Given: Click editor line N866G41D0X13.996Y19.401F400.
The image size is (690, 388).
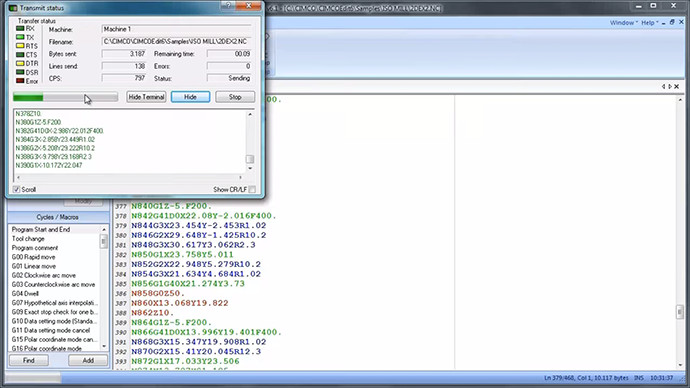Looking at the screenshot, I should [x=206, y=332].
